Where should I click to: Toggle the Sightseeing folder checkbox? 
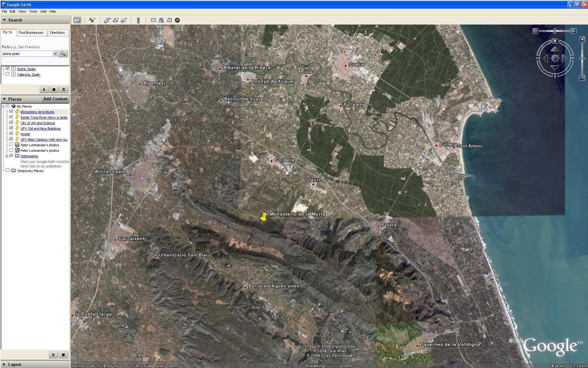tap(11, 156)
